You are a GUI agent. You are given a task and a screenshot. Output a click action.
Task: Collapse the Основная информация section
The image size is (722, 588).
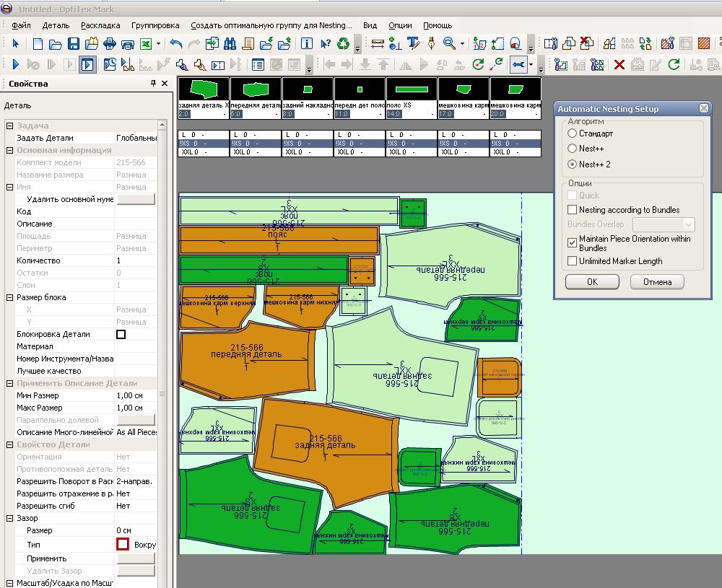pyautogui.click(x=10, y=150)
